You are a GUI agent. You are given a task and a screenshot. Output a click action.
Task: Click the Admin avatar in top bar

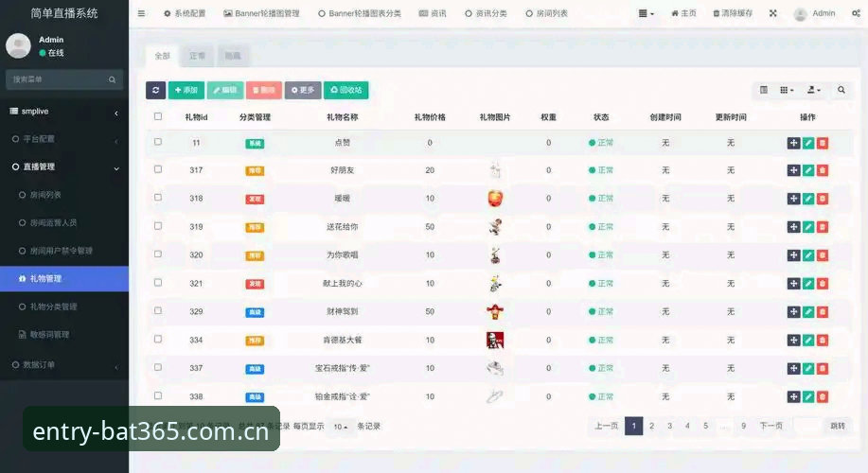click(800, 14)
